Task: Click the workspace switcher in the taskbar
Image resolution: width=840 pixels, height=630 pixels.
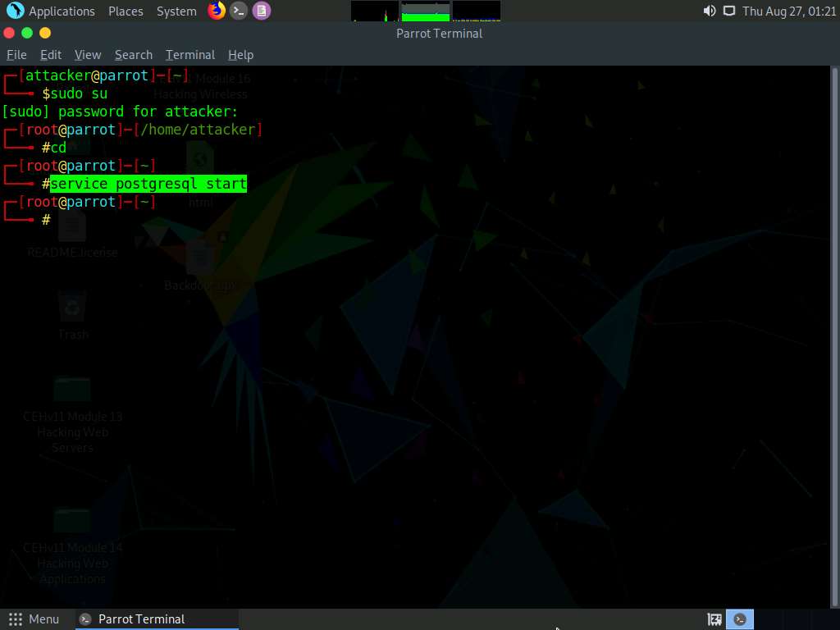Action: pyautogui.click(x=713, y=619)
